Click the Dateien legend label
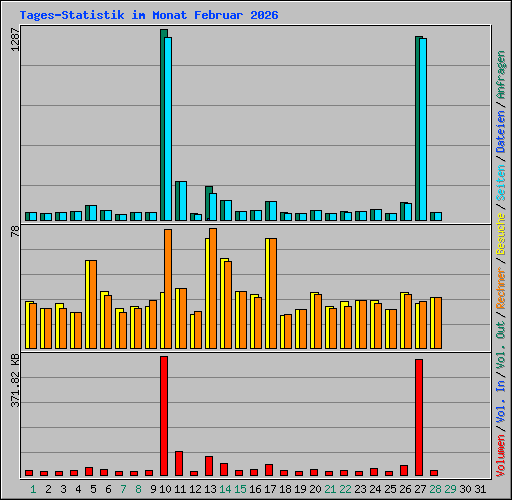Viewport: 512px width, 500px height. (x=501, y=132)
